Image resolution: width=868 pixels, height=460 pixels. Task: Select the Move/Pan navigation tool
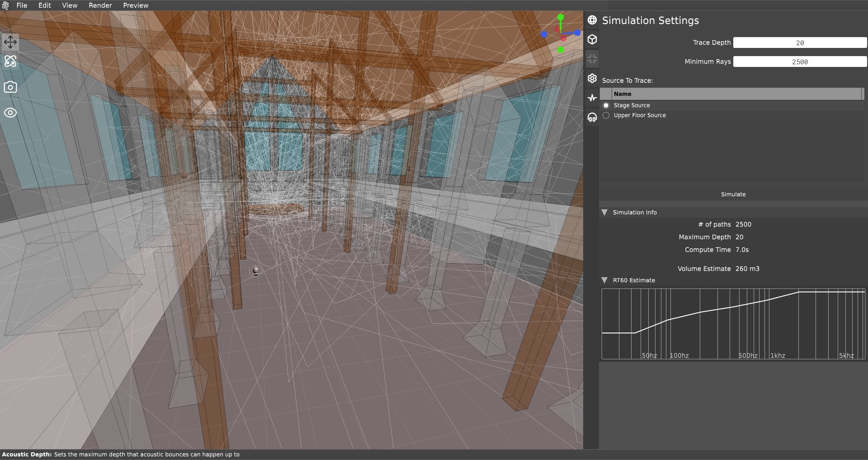[x=10, y=42]
